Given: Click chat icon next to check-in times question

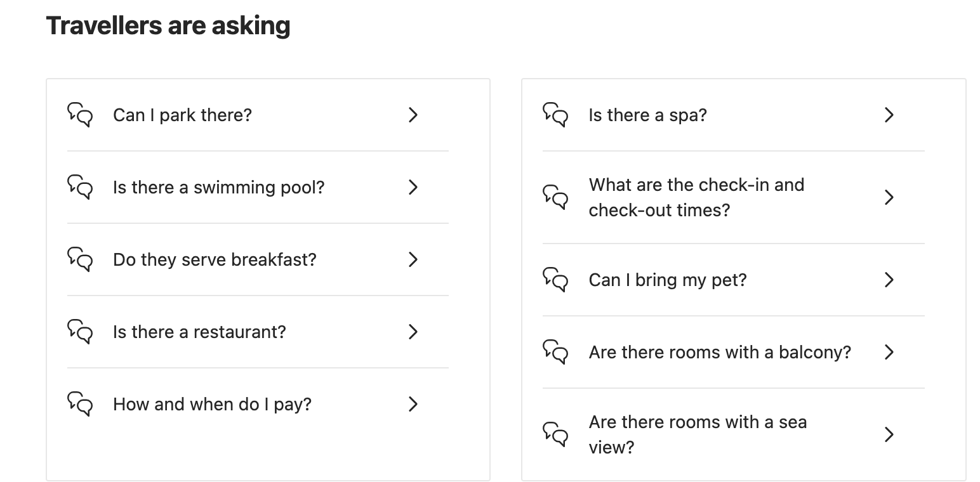Looking at the screenshot, I should tap(555, 197).
